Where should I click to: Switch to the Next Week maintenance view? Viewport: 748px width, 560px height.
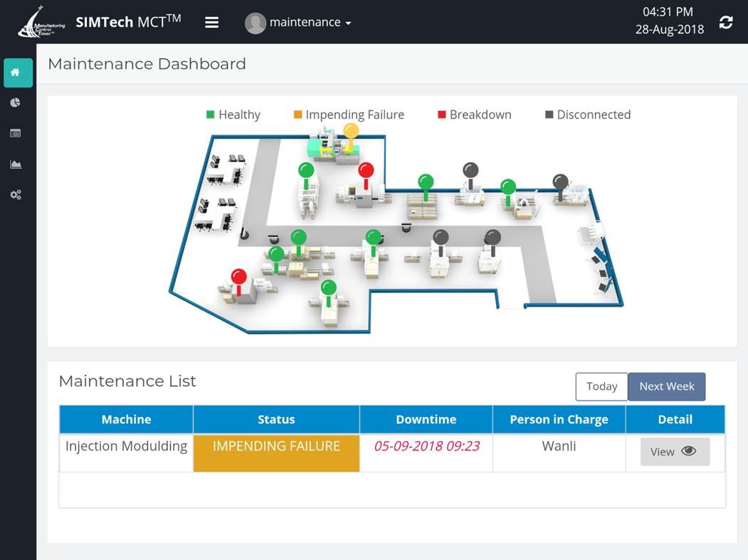point(666,386)
